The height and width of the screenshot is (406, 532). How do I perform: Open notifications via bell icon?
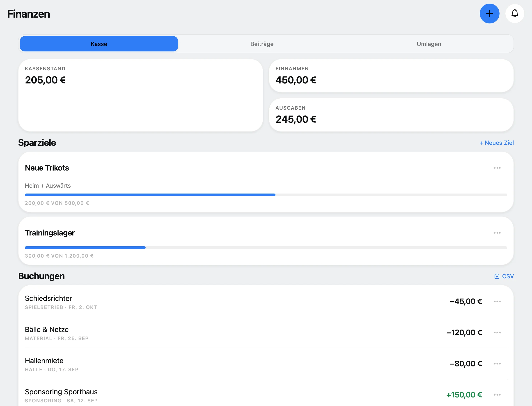[x=515, y=14]
